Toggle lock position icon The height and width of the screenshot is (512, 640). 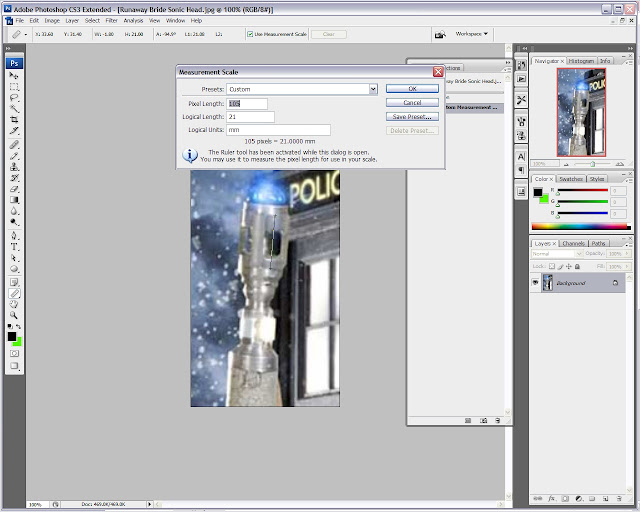click(569, 266)
